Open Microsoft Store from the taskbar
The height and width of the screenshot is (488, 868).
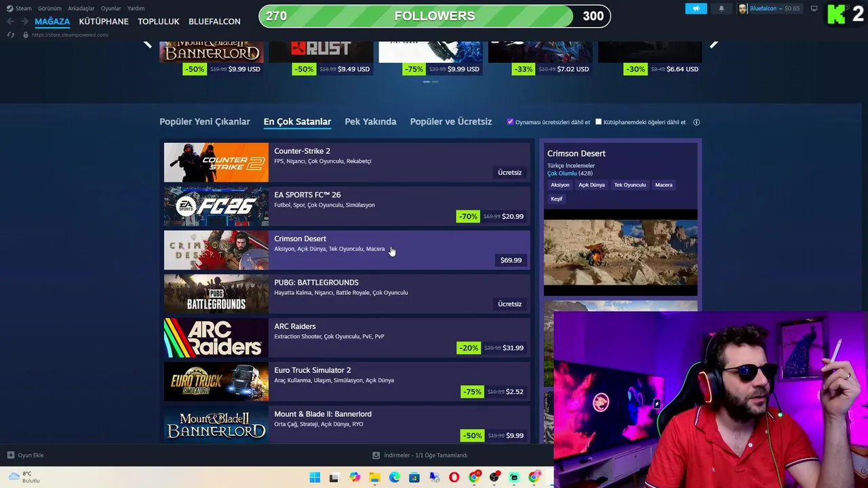tap(414, 478)
